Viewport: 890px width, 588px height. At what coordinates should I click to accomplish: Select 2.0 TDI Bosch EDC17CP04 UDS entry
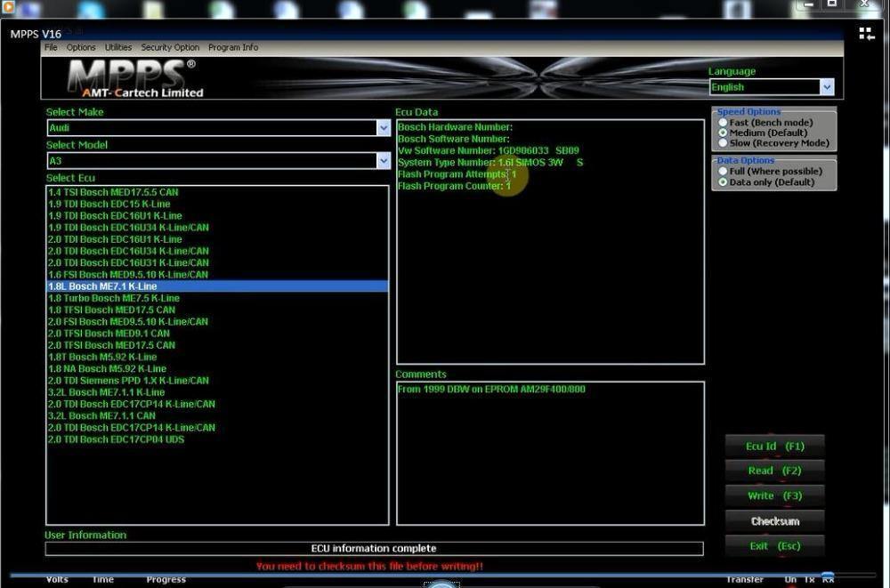tap(117, 439)
